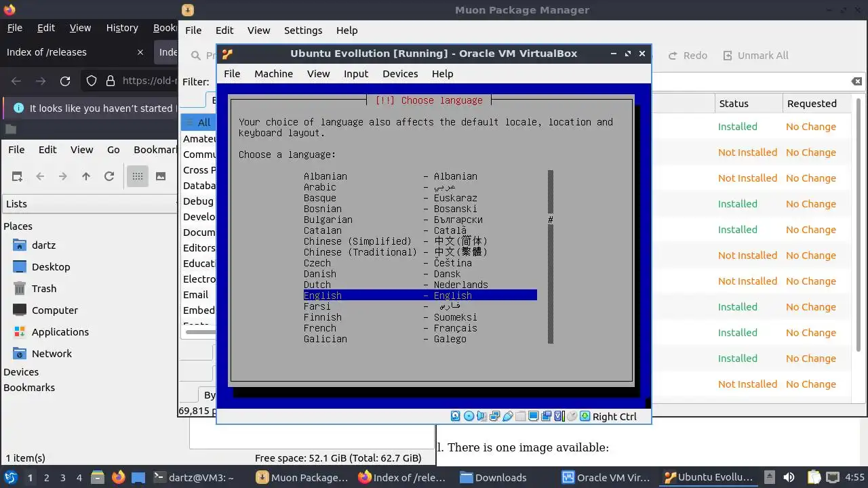Select French in the language list
Image resolution: width=868 pixels, height=488 pixels.
420,328
